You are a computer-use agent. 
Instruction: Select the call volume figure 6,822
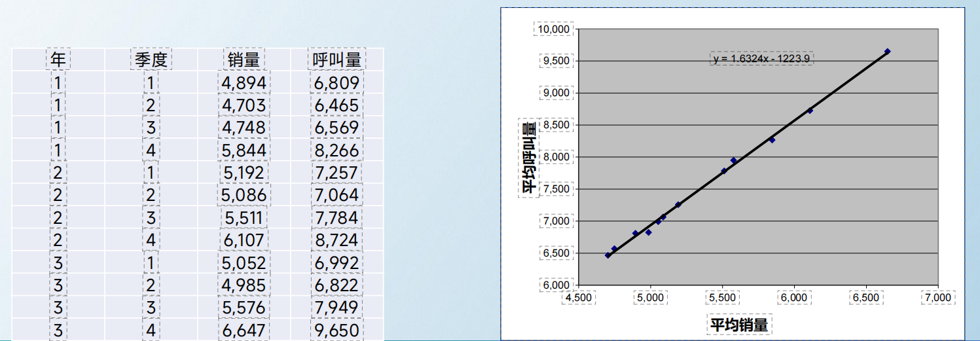pyautogui.click(x=337, y=285)
